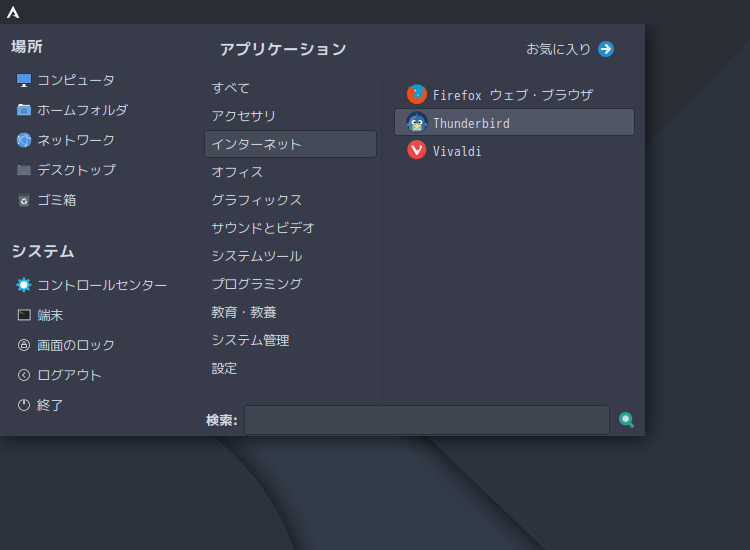Show the プログラミング category
This screenshot has width=750, height=550.
(x=290, y=284)
